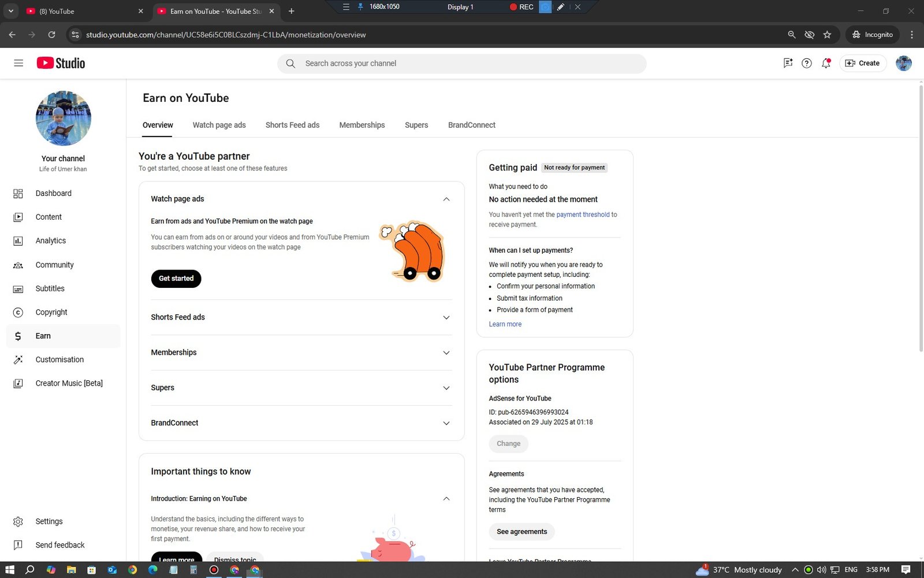
Task: Open the Subtitles sidebar icon
Action: (18, 289)
